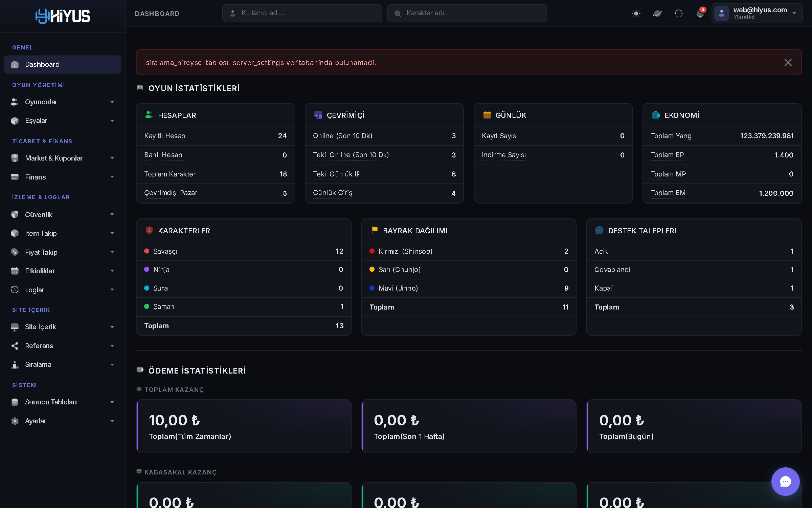Click the Item Takip cube icon
812x508 pixels.
[x=15, y=233]
